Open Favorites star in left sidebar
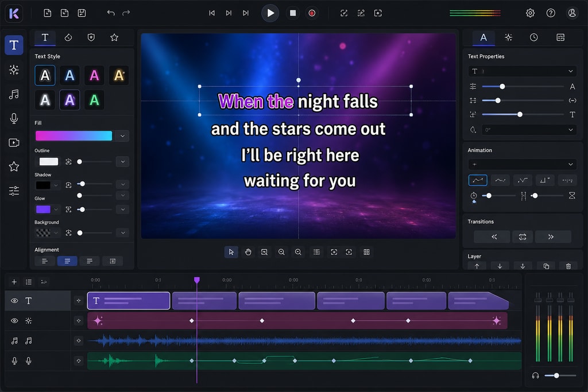This screenshot has height=392, width=588. (x=14, y=166)
